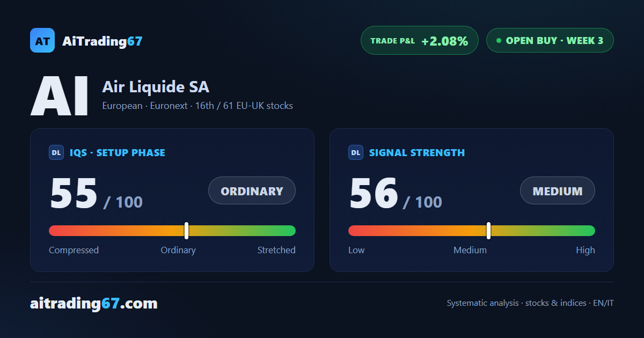644x338 pixels.
Task: Click the IQS setup phase slider handle
Action: point(187,231)
